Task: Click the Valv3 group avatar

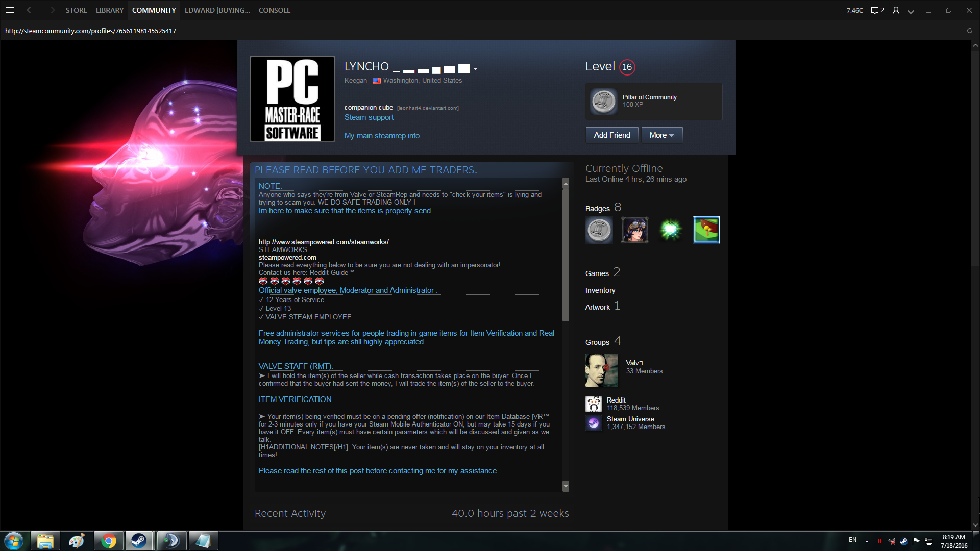Action: tap(601, 370)
